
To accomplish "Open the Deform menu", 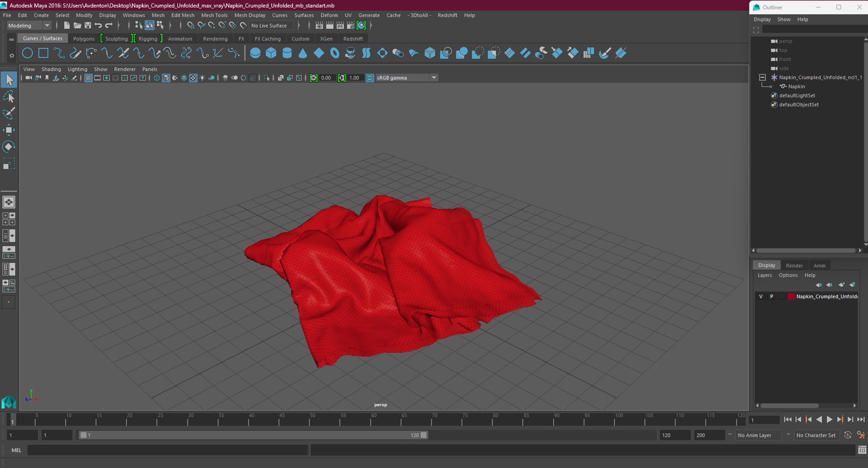I will click(329, 15).
